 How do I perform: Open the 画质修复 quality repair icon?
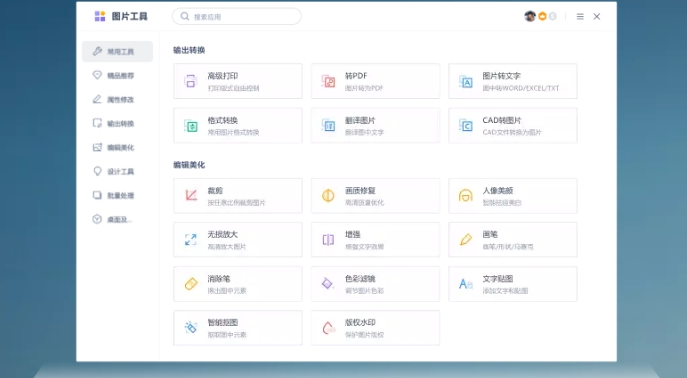click(x=328, y=195)
